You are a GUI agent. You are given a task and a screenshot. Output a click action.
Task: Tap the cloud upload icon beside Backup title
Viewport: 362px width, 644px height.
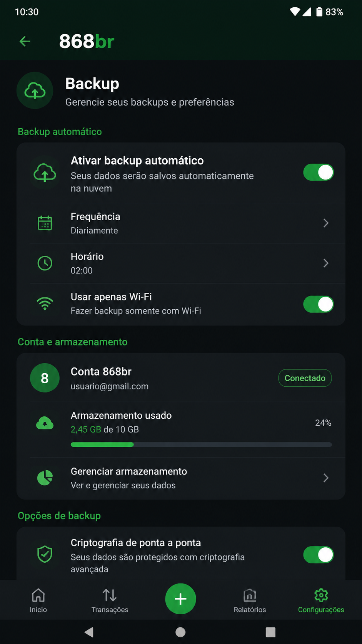click(x=35, y=91)
